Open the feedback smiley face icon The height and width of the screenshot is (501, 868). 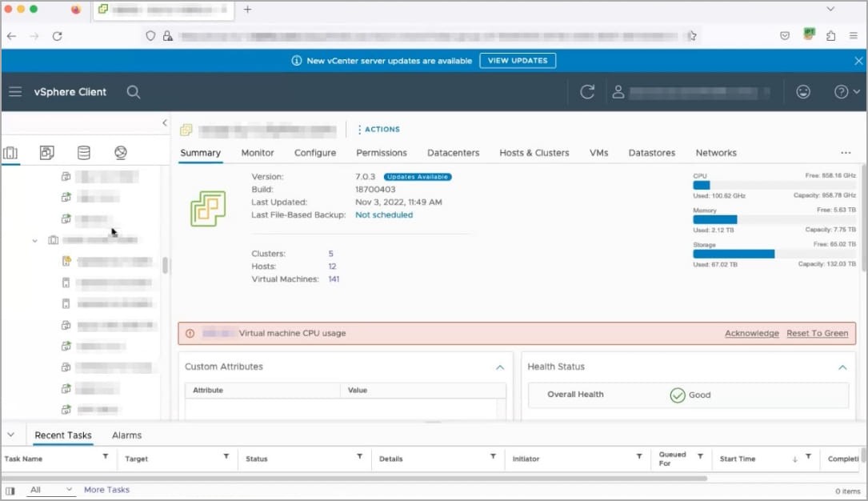click(803, 92)
